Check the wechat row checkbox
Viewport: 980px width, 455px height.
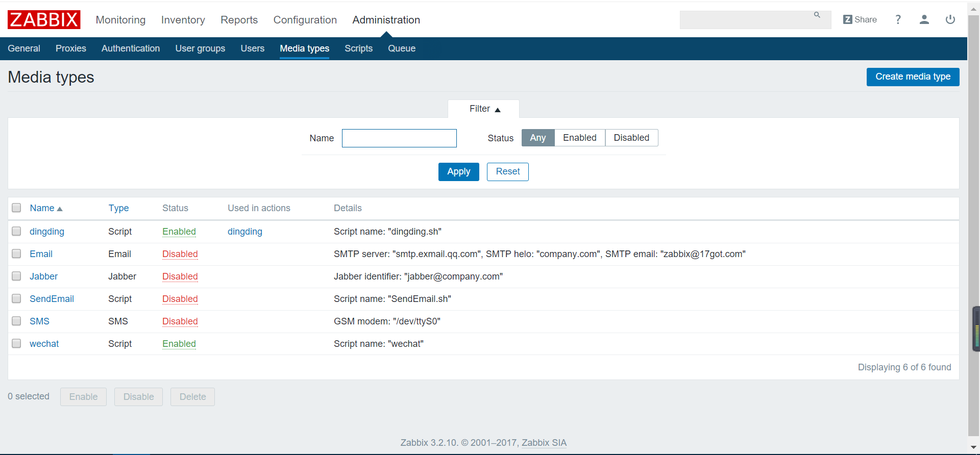tap(16, 343)
